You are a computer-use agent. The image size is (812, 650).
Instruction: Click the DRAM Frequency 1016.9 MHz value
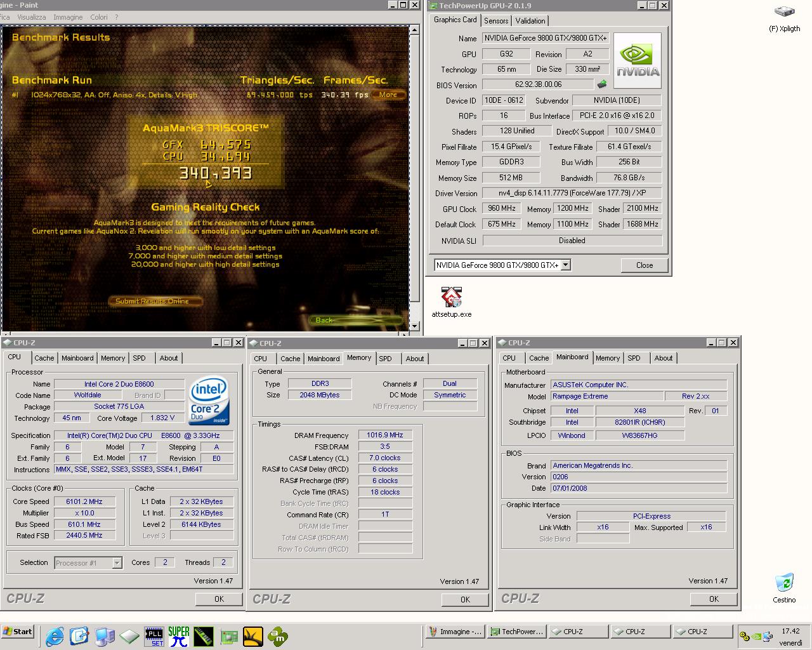point(385,435)
